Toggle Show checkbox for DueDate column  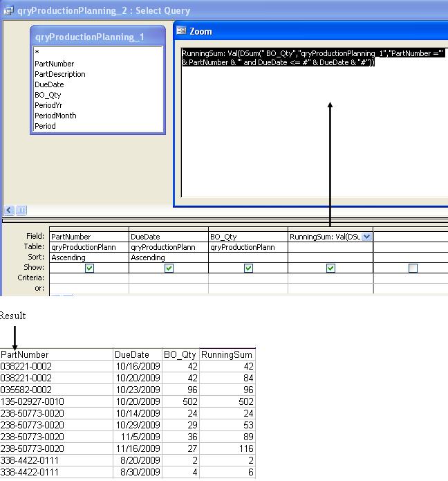pos(169,268)
